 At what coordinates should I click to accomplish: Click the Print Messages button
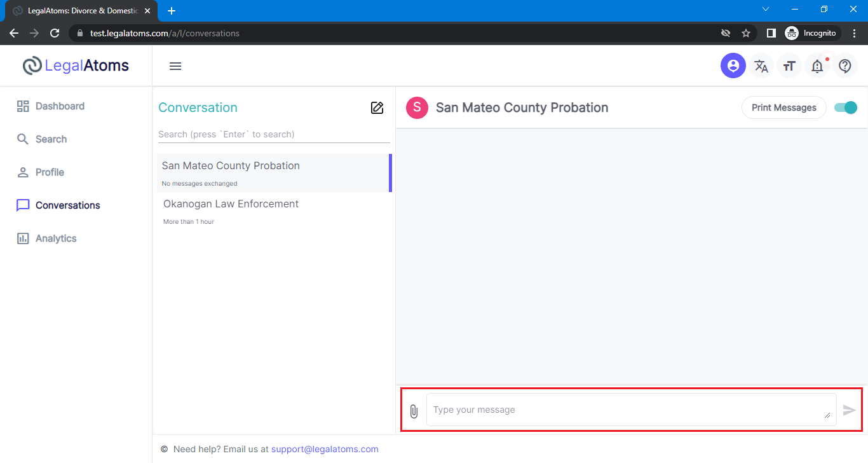tap(783, 107)
